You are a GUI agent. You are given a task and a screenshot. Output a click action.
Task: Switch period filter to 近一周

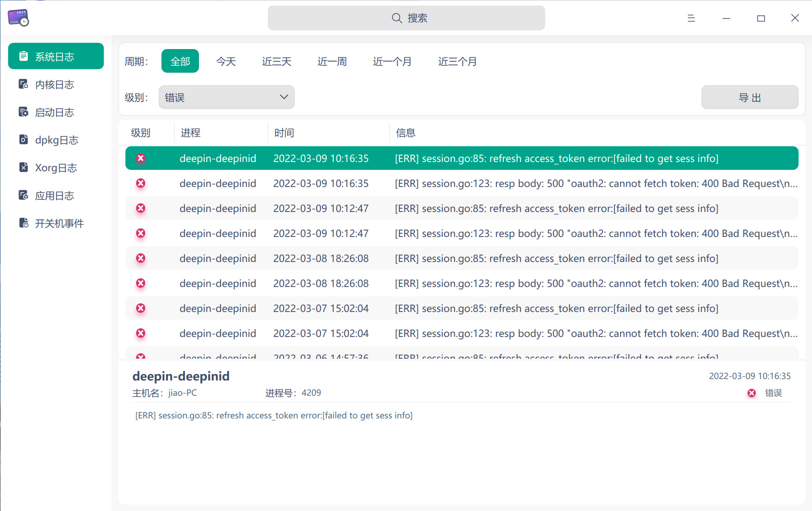click(332, 61)
